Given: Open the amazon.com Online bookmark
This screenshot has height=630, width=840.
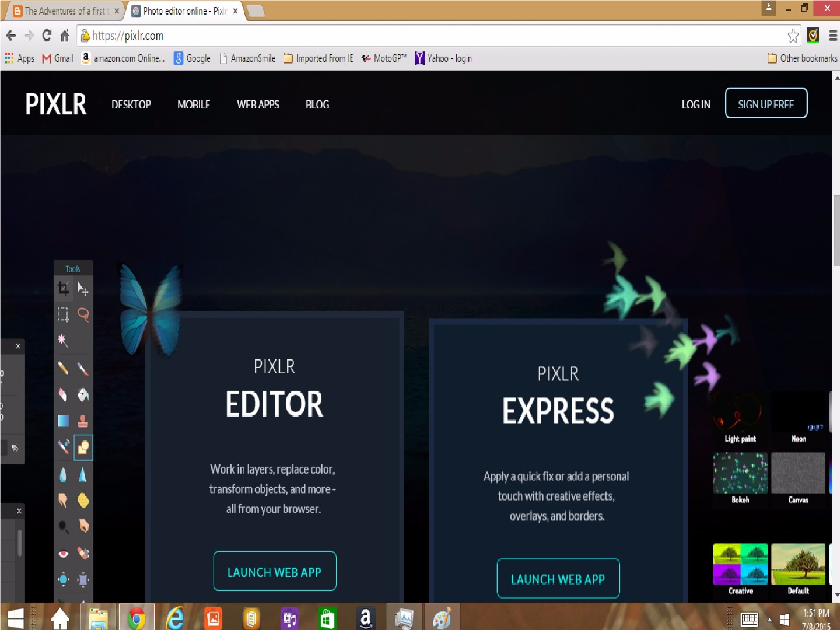Looking at the screenshot, I should click(x=123, y=58).
